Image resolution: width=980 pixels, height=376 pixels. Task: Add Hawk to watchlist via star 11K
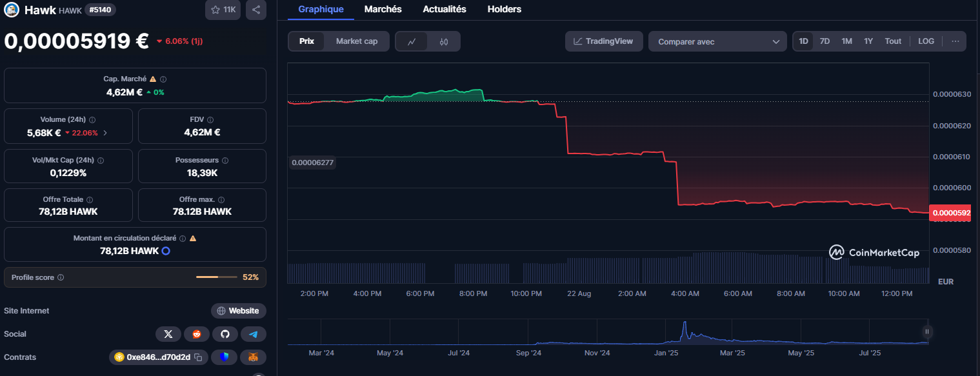pyautogui.click(x=223, y=10)
